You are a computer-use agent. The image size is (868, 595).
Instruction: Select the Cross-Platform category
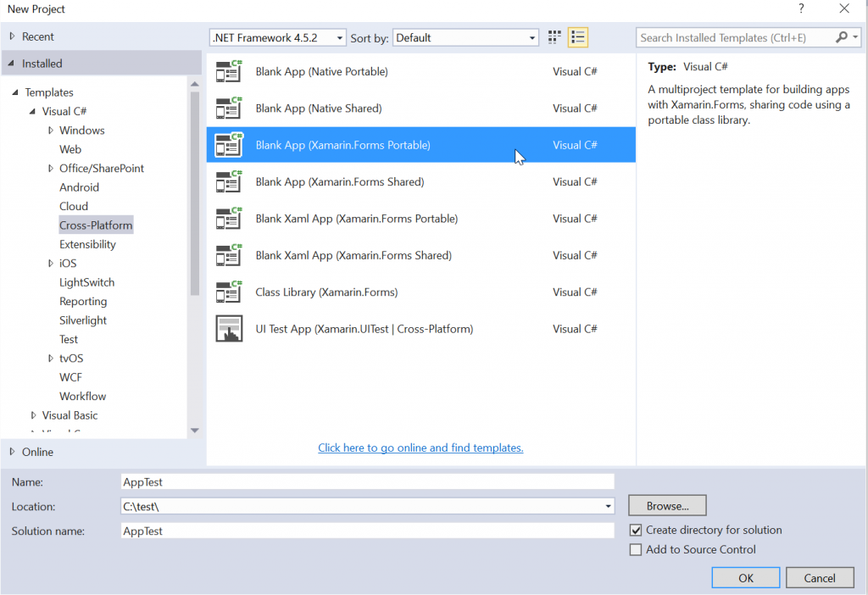96,225
